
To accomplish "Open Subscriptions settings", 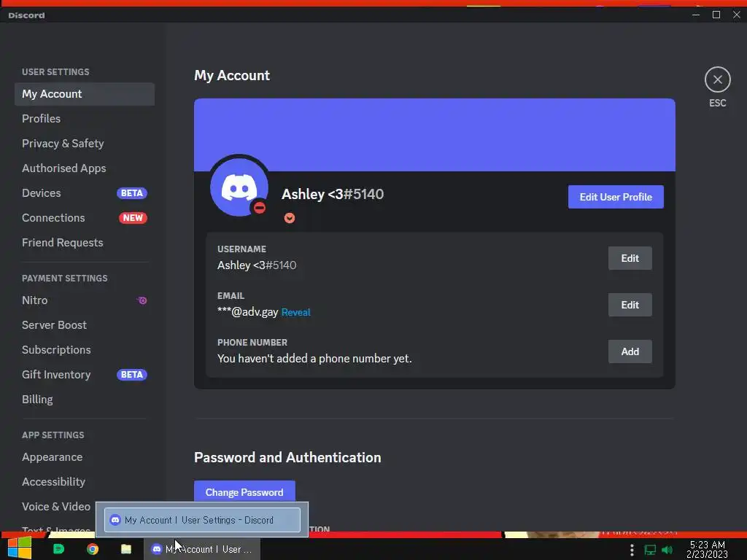I will pos(85,350).
